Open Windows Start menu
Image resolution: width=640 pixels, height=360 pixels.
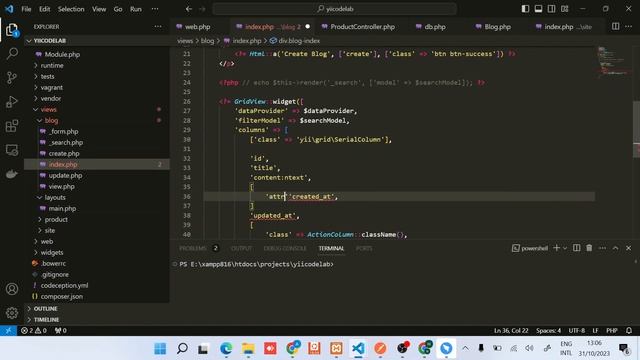tap(160, 348)
